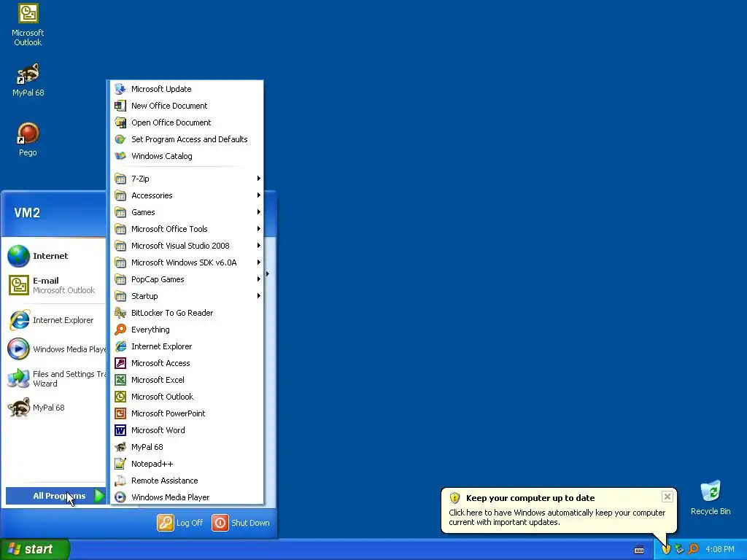
Task: Click Internet Explorer in Start menu left pane
Action: coord(55,321)
